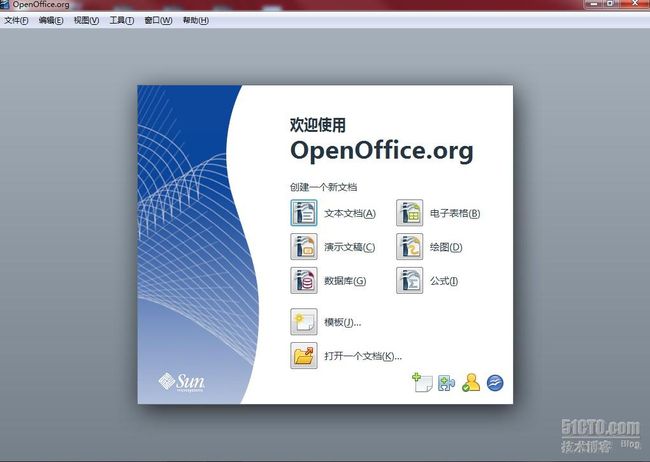Click the 文本文档(A) label

(350, 213)
